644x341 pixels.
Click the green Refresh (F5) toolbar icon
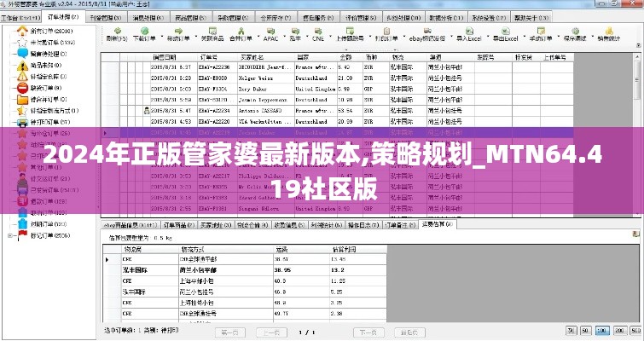[118, 31]
